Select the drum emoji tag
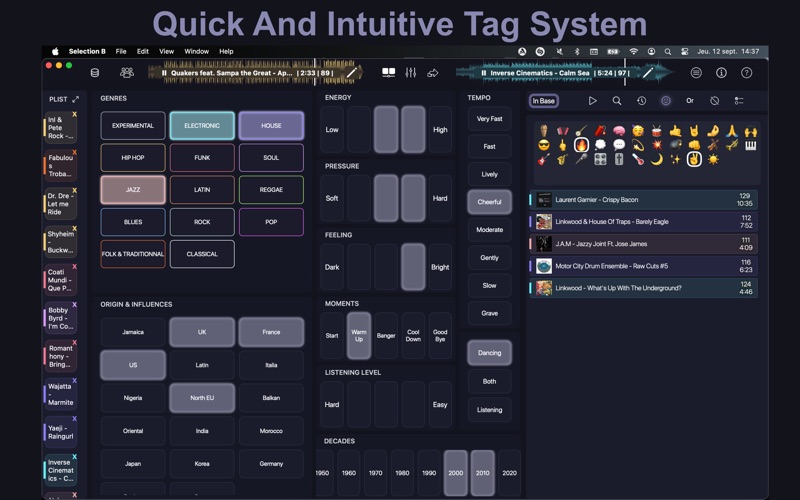800x500 pixels. (656, 131)
